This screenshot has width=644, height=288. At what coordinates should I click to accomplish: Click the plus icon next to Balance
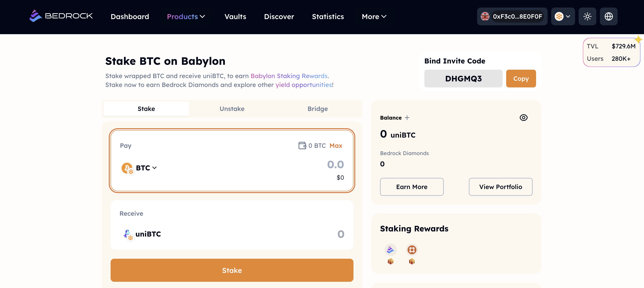[x=407, y=118]
